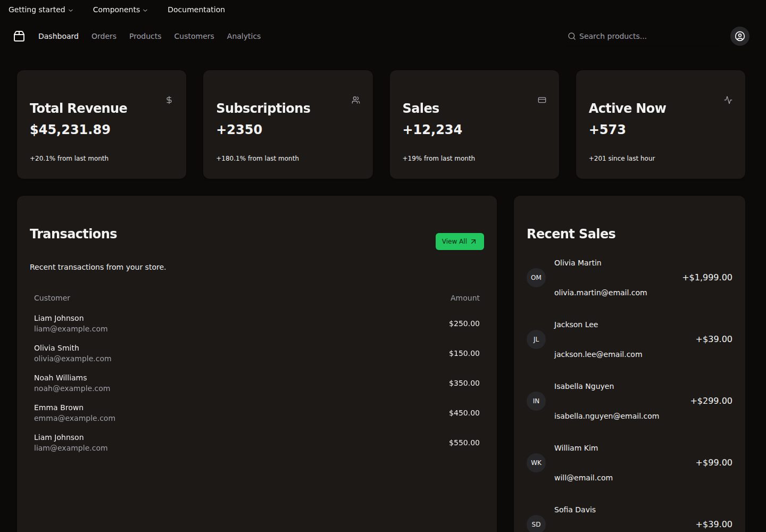
Task: Click the Recent Sales heading
Action: coord(571,234)
